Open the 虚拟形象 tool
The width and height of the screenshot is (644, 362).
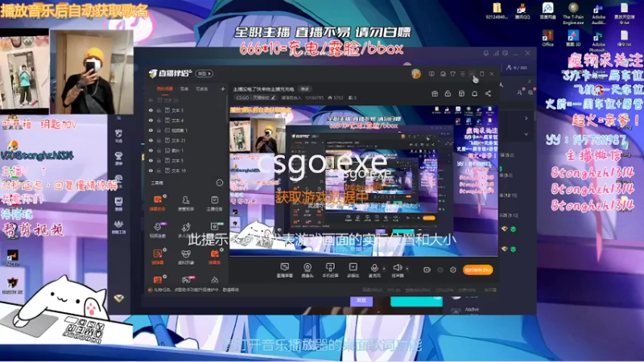(x=186, y=257)
